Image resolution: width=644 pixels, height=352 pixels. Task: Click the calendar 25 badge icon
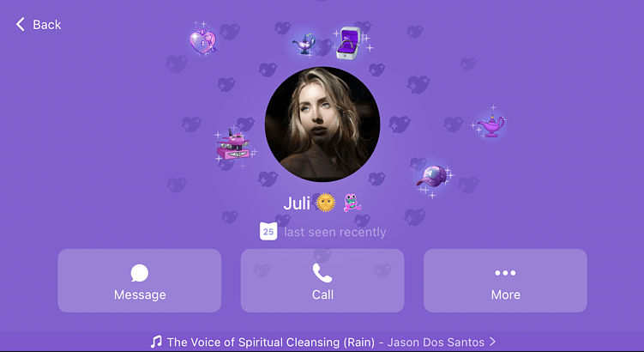[x=268, y=231]
